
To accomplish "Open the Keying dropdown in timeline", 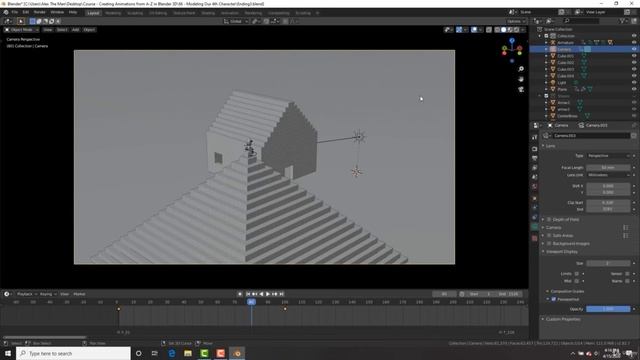I will click(48, 294).
